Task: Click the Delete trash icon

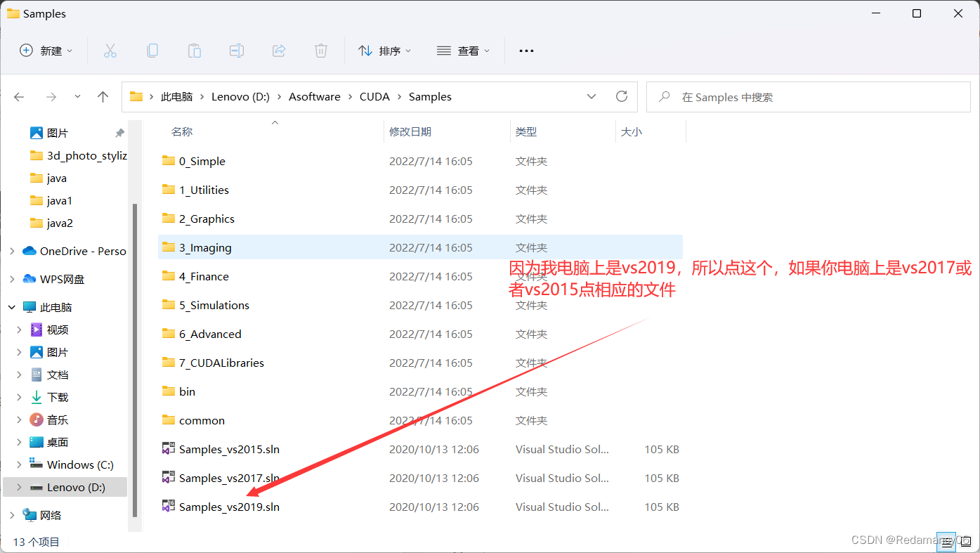Action: pos(321,51)
